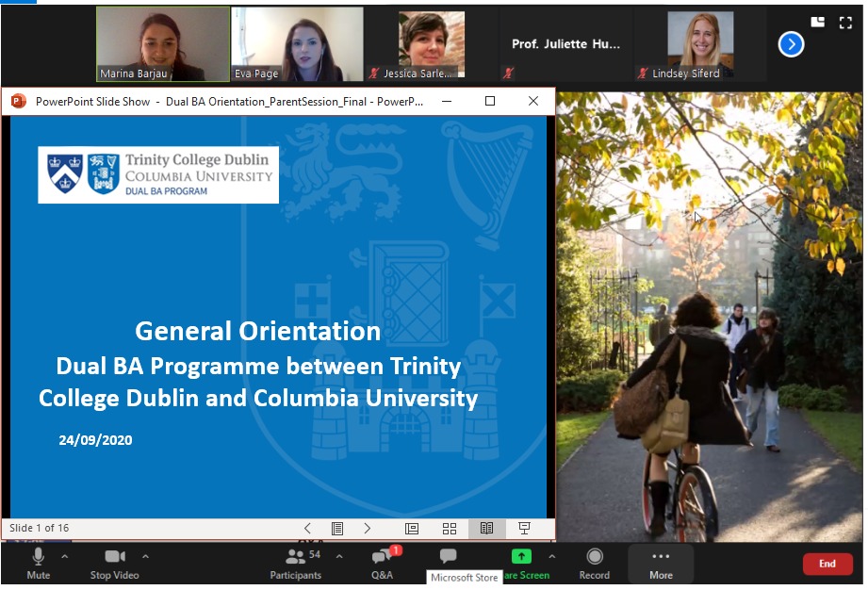The image size is (868, 590).
Task: Close the PowerPoint Slide Show window
Action: pyautogui.click(x=533, y=101)
